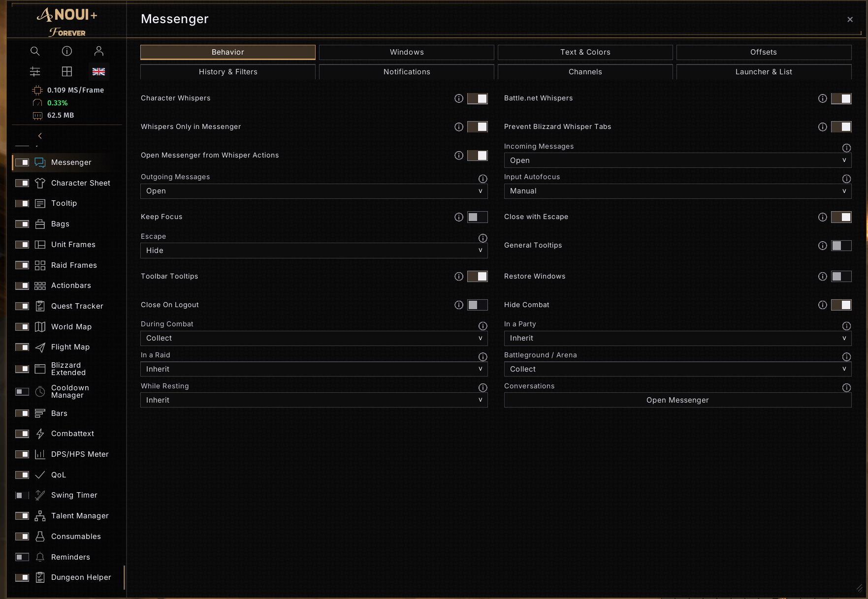Open the Notifications tab
This screenshot has width=868, height=599.
coord(407,72)
